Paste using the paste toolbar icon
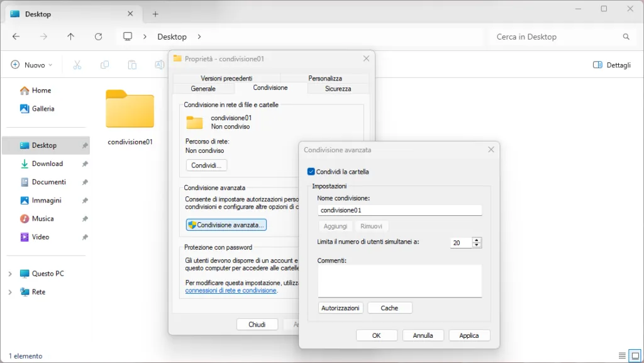 click(x=131, y=65)
